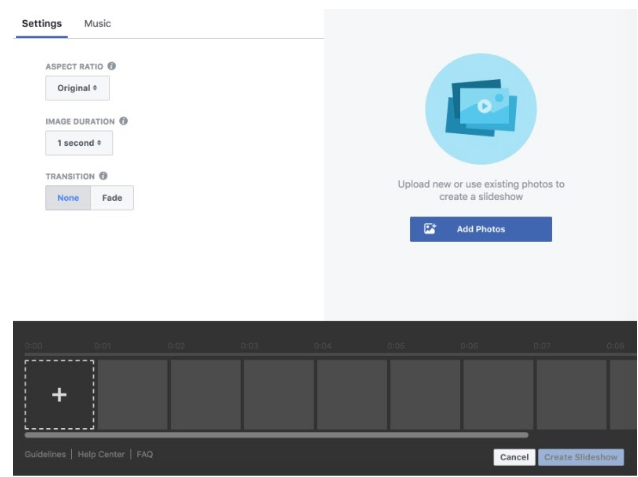Screen dimensions: 638x477
Task: Switch to the Music tab
Action: tap(97, 23)
